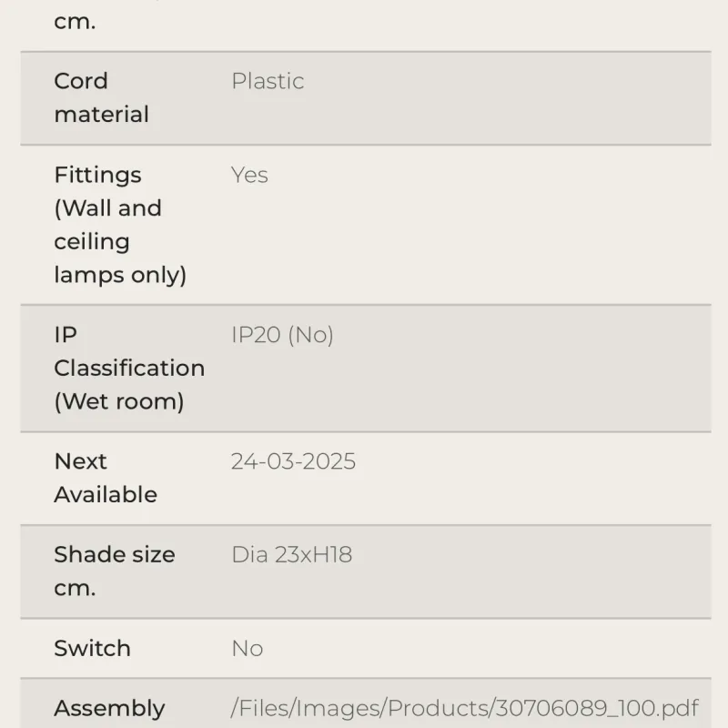Image resolution: width=728 pixels, height=728 pixels.
Task: Click the "Switch" row label
Action: [92, 648]
